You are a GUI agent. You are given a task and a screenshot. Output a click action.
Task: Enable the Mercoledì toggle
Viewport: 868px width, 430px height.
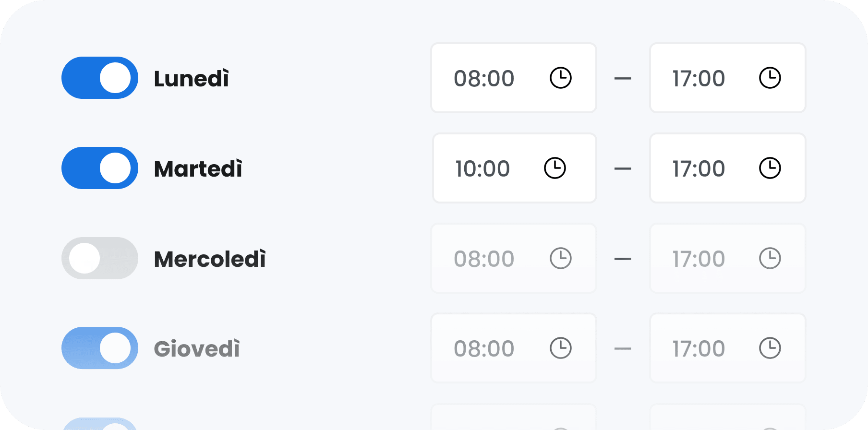(99, 258)
